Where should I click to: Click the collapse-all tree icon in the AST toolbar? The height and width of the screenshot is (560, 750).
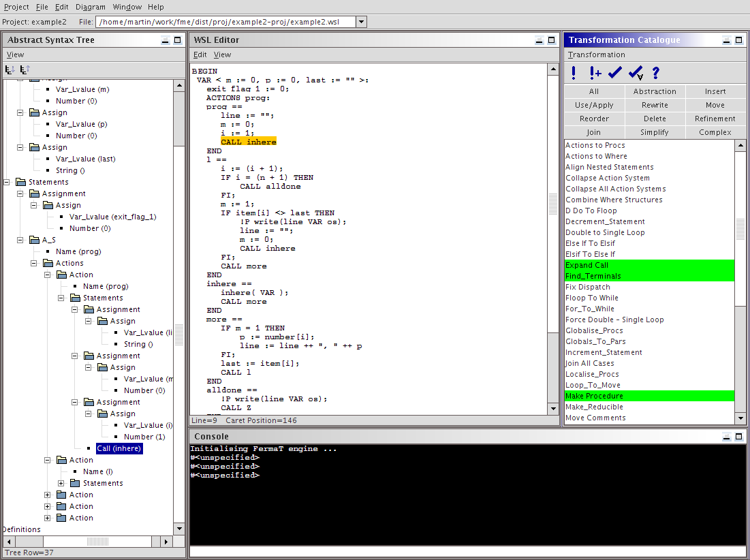tap(25, 69)
